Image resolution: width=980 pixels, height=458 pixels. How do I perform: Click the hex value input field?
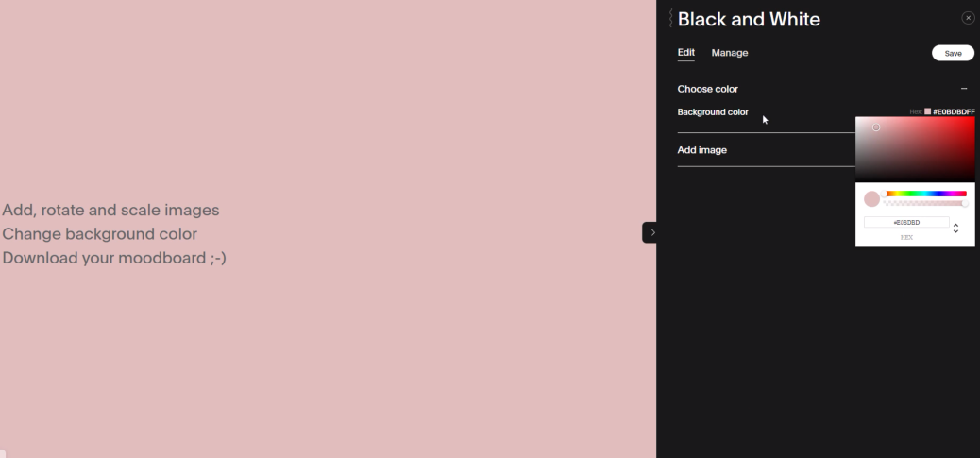point(905,223)
